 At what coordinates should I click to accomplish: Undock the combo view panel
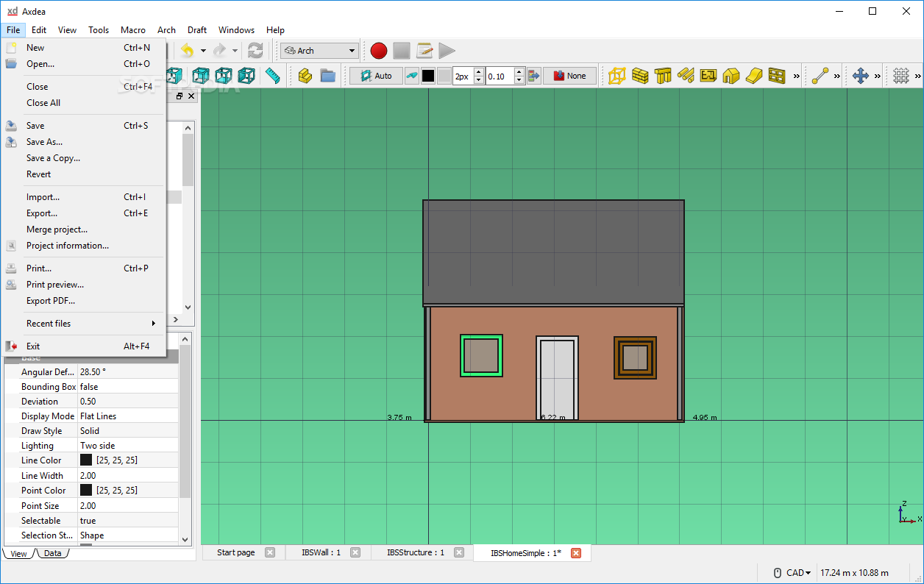pyautogui.click(x=180, y=96)
